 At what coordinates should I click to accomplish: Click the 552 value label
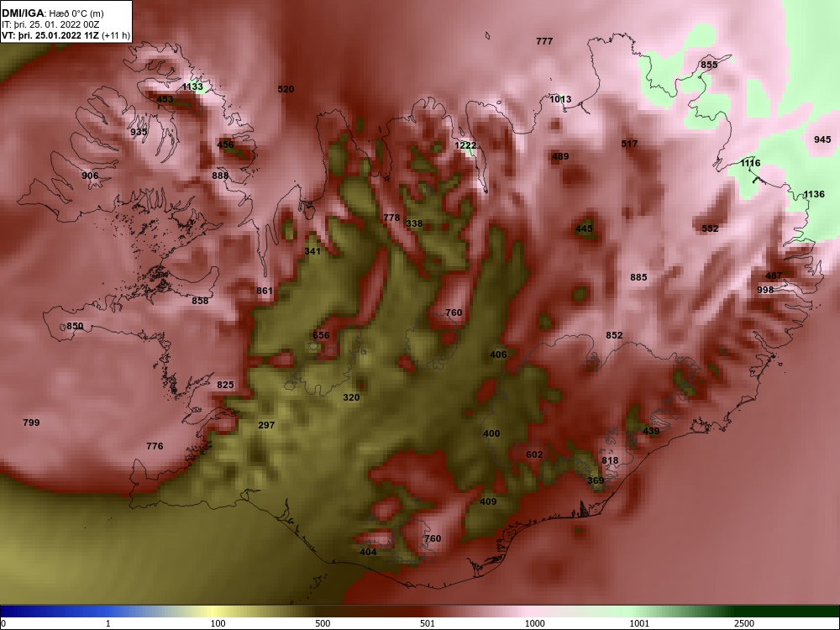coord(710,228)
